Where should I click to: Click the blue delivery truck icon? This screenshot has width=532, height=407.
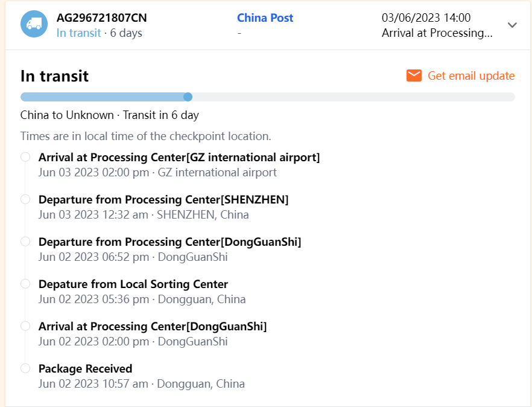pos(34,25)
